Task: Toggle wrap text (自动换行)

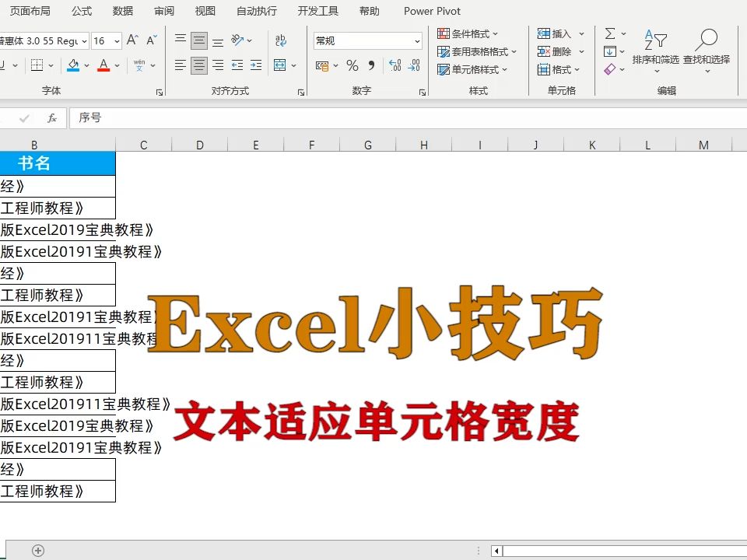Action: (282, 40)
